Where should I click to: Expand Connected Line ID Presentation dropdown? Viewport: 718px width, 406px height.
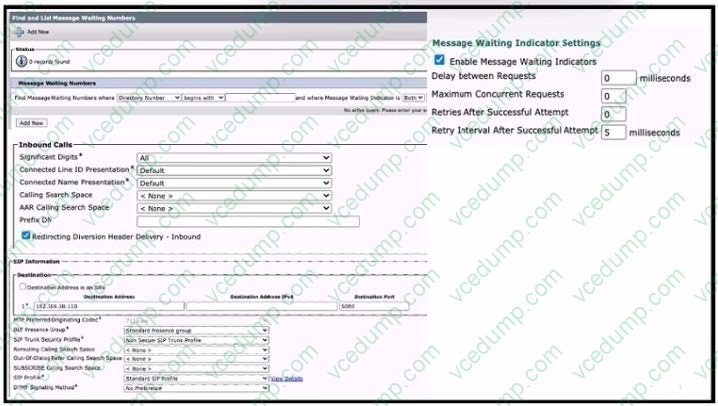tap(233, 171)
